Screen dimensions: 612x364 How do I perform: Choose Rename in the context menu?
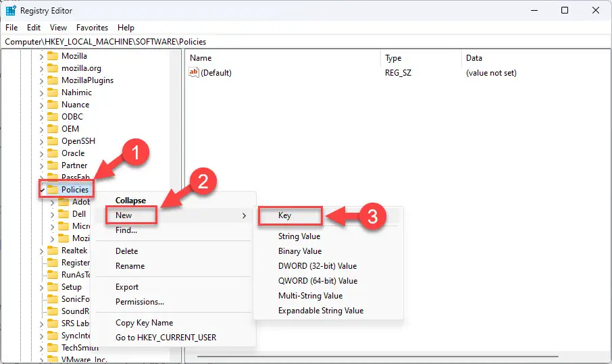pyautogui.click(x=174, y=266)
